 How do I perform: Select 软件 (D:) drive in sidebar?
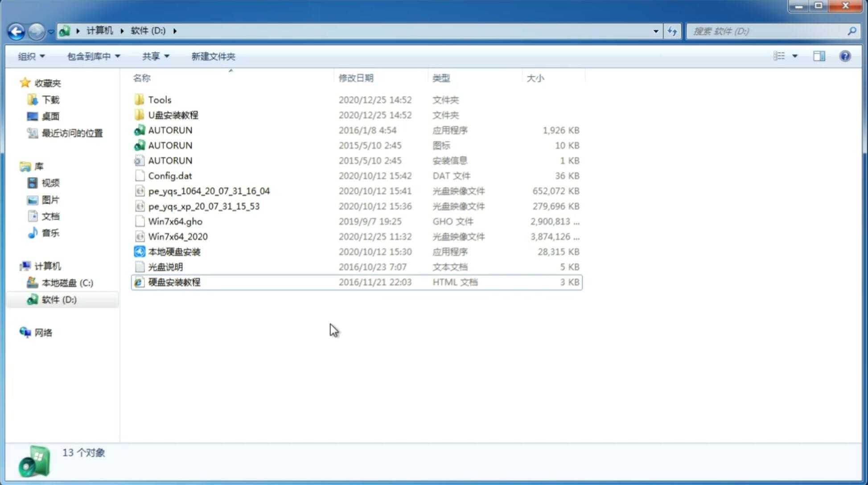point(58,300)
